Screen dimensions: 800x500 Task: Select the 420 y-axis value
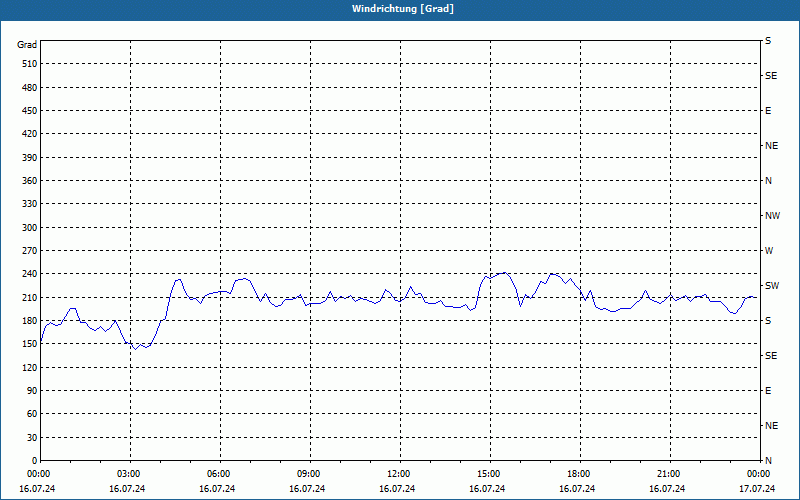point(30,134)
